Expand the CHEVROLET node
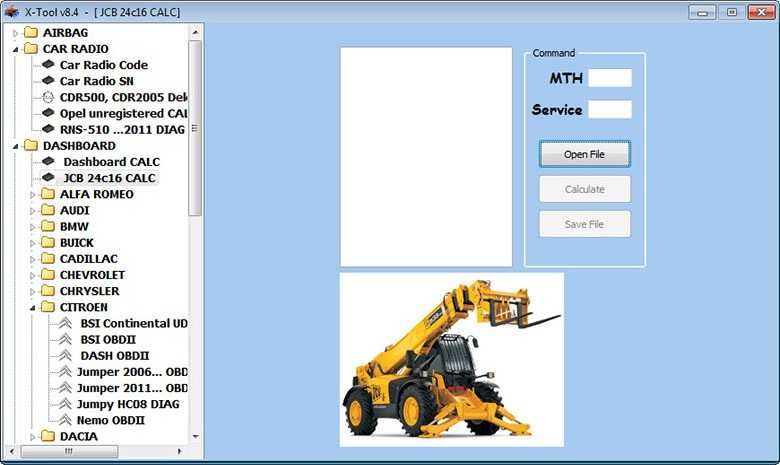 [33, 275]
